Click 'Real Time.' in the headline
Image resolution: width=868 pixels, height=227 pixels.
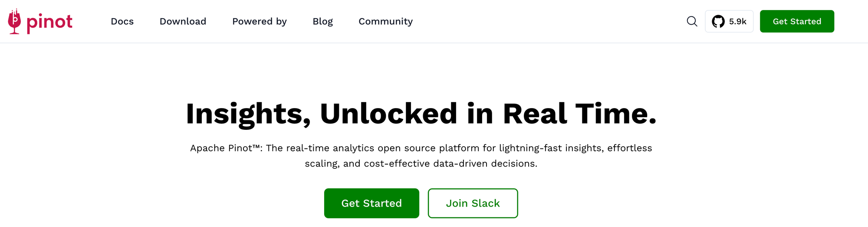click(x=579, y=114)
